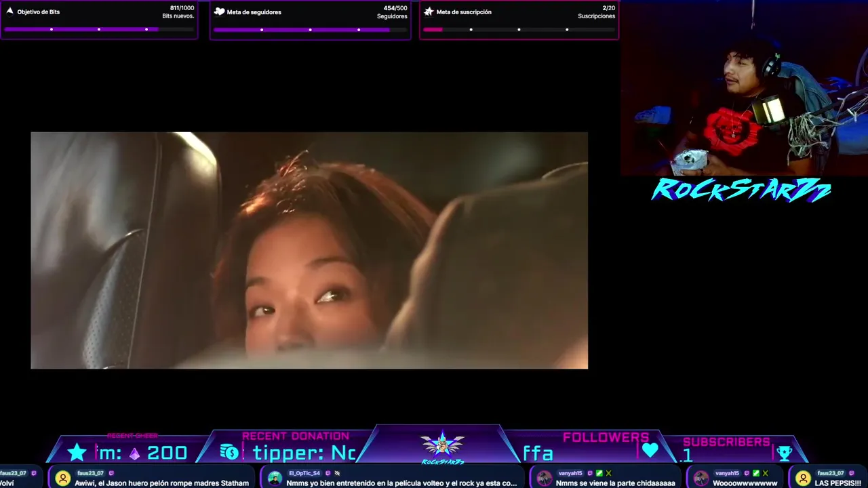Click the coin icon in Recent Donation panel

(229, 452)
